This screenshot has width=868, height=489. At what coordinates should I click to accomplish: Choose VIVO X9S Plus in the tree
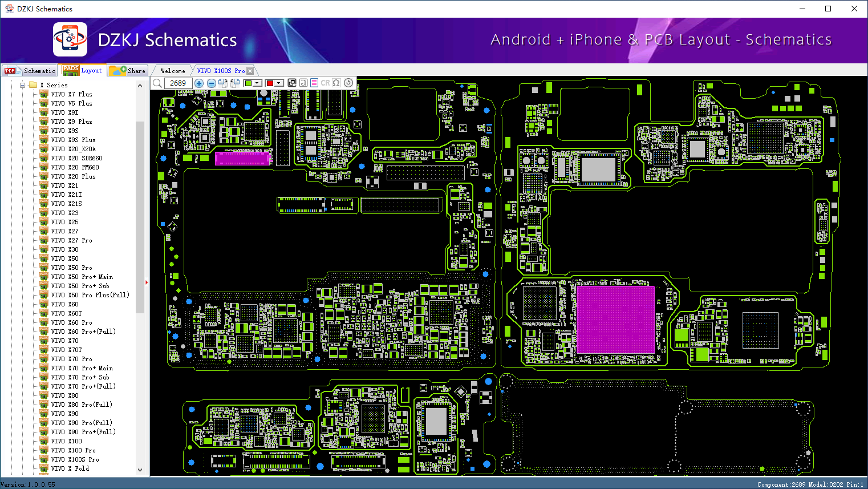(73, 140)
